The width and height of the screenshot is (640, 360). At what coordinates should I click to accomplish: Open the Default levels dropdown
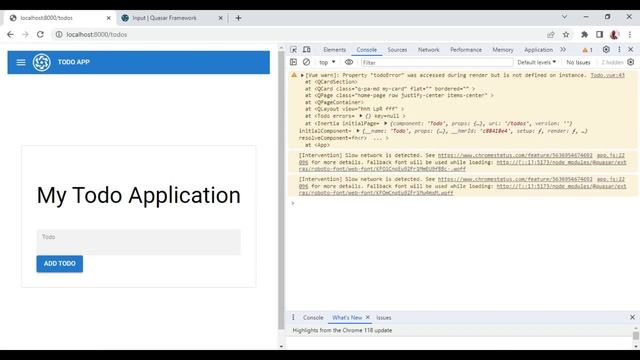point(536,62)
